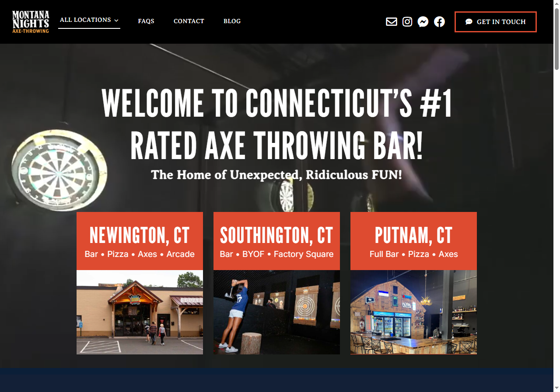Viewport: 560px width, 392px height.
Task: Go to the FAQs page
Action: click(146, 21)
